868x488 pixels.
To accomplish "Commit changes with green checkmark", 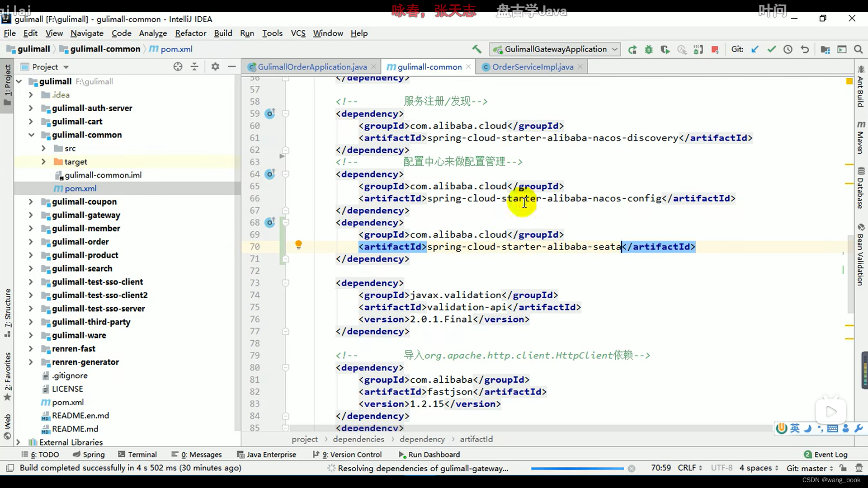I will (x=771, y=49).
